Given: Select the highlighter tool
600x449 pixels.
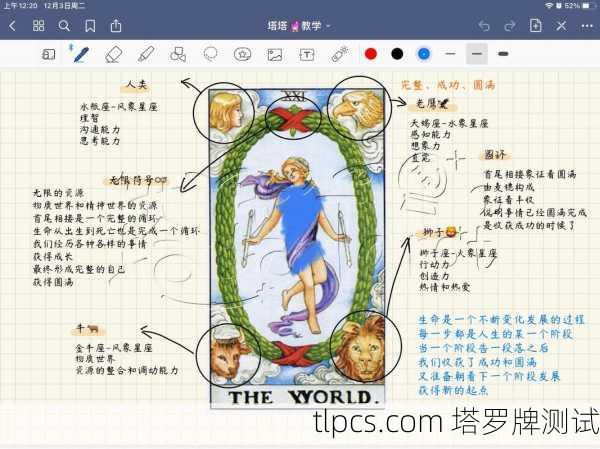Looking at the screenshot, I should [x=146, y=54].
